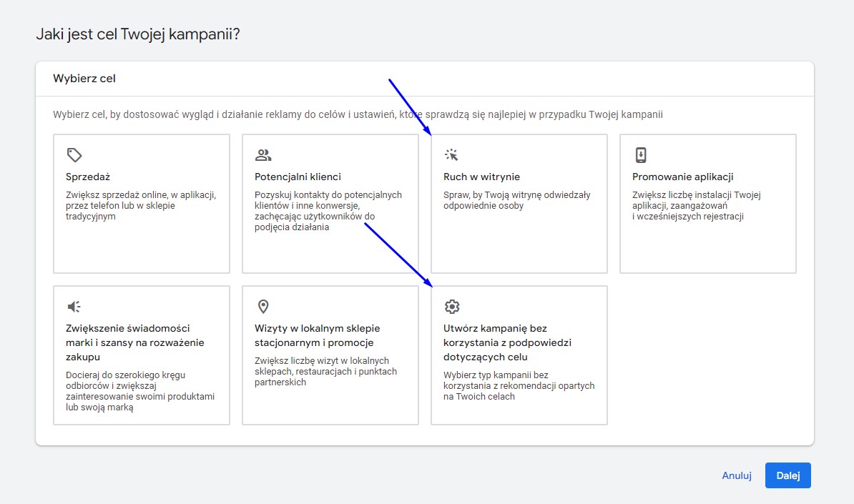Click the location pin icon for local store visits
The width and height of the screenshot is (854, 504).
click(x=263, y=307)
